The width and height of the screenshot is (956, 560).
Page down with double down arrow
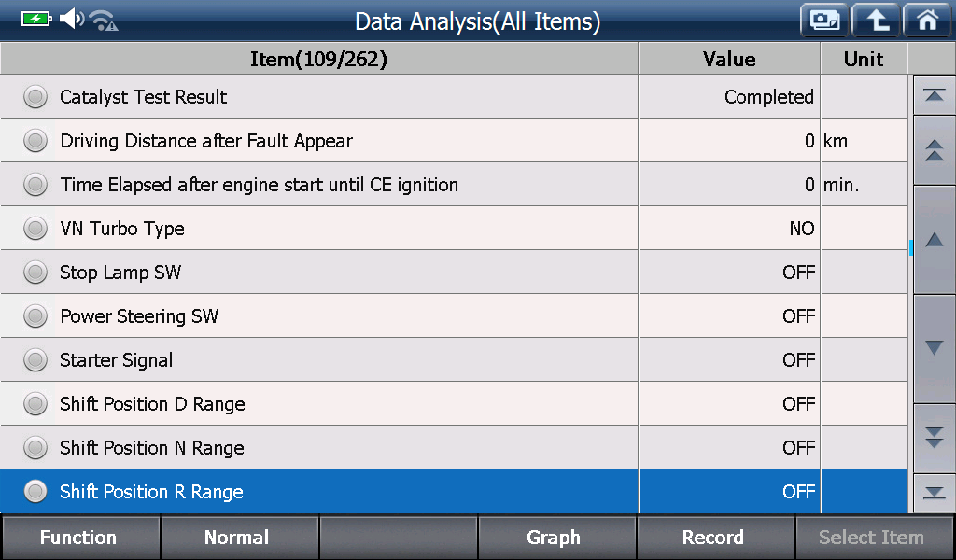pyautogui.click(x=934, y=438)
